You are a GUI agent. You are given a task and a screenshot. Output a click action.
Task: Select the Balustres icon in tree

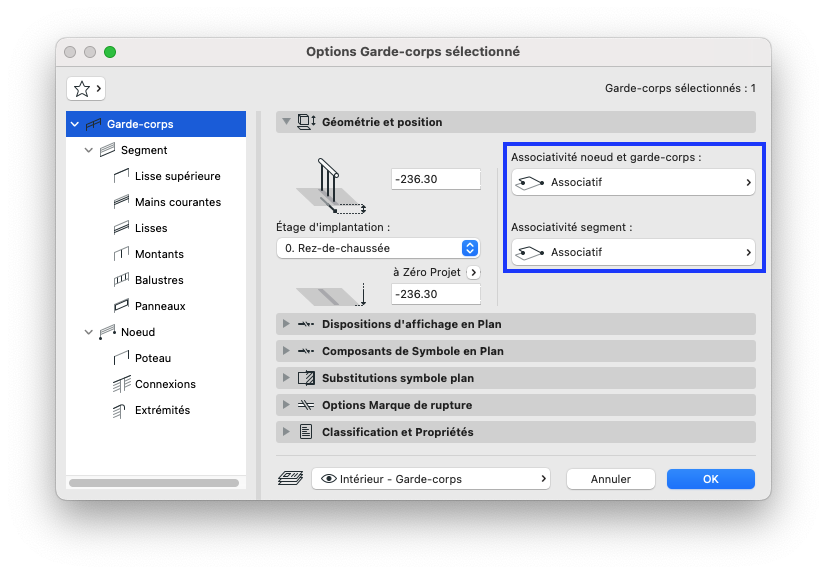coord(121,280)
